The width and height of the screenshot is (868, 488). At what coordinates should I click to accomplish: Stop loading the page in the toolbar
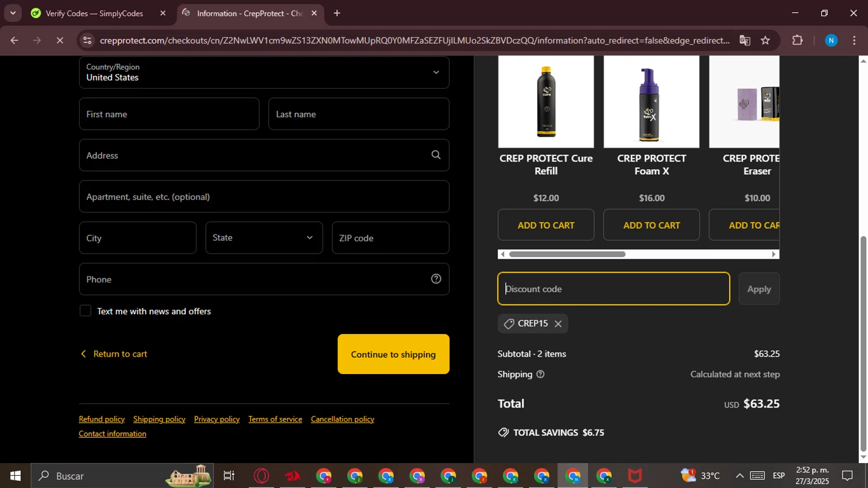[x=60, y=41]
